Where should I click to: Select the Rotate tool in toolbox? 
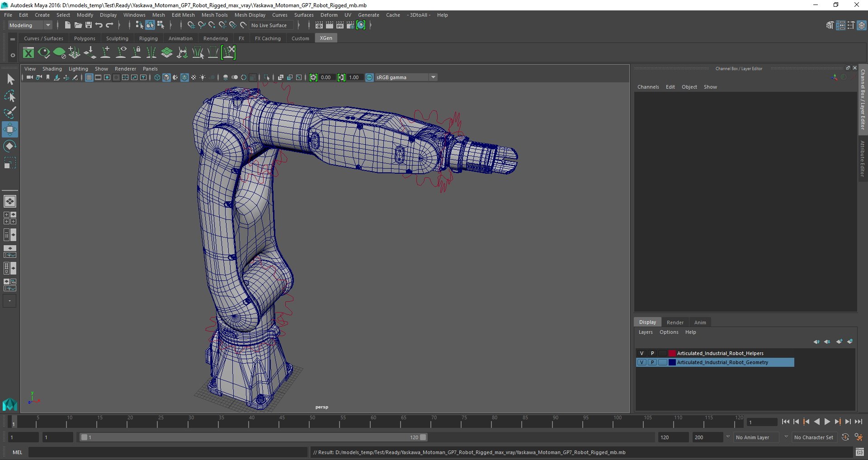click(10, 147)
